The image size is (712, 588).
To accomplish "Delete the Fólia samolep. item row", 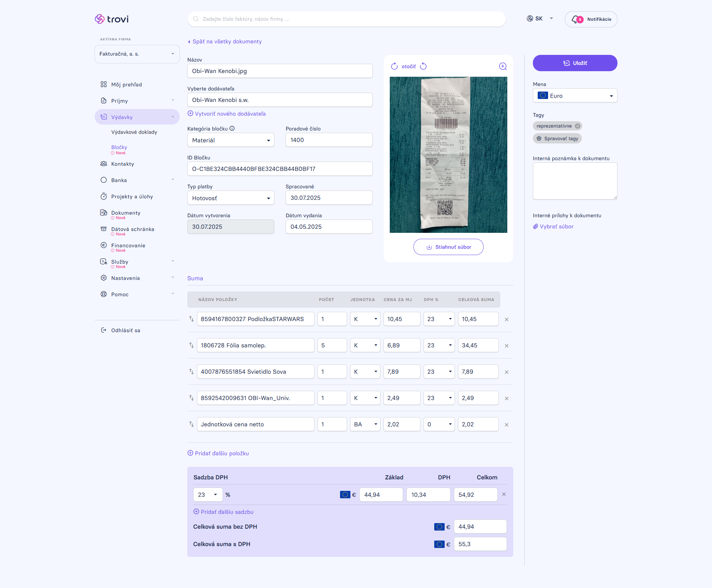I will pos(507,346).
